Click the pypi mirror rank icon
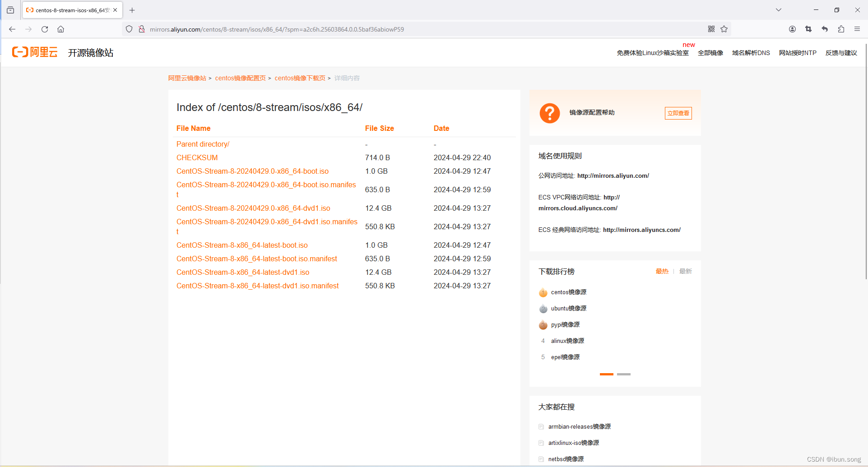The width and height of the screenshot is (868, 467). pyautogui.click(x=543, y=325)
